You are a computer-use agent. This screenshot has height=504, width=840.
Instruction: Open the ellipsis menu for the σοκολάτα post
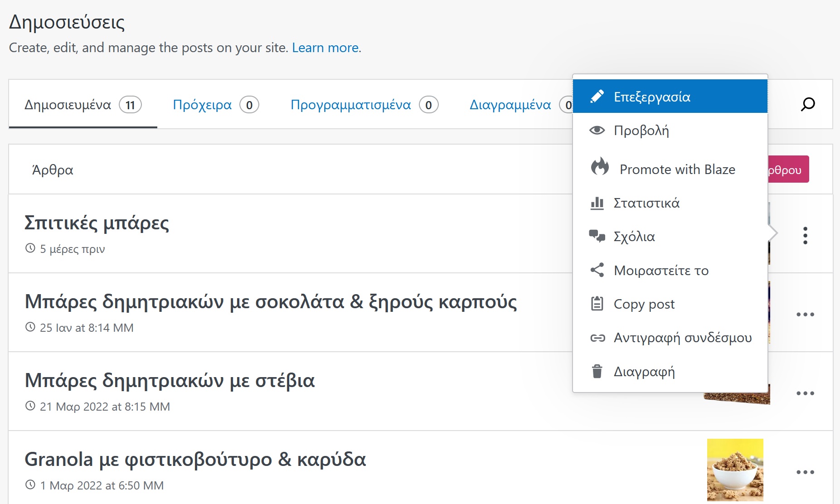tap(805, 315)
